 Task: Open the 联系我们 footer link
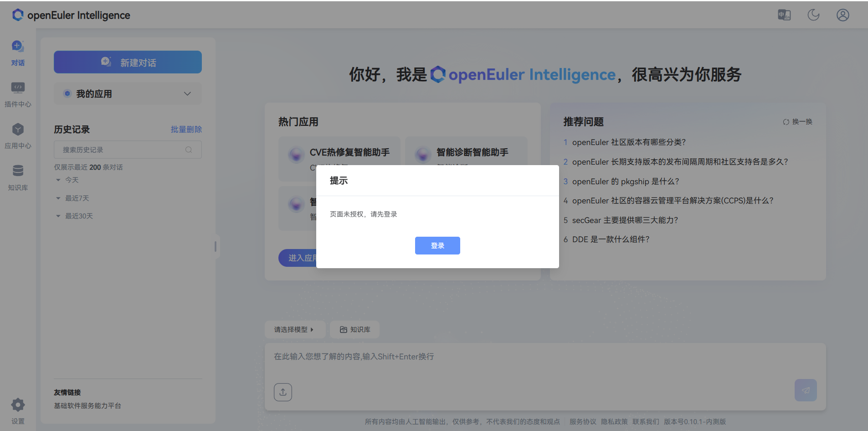pyautogui.click(x=646, y=422)
